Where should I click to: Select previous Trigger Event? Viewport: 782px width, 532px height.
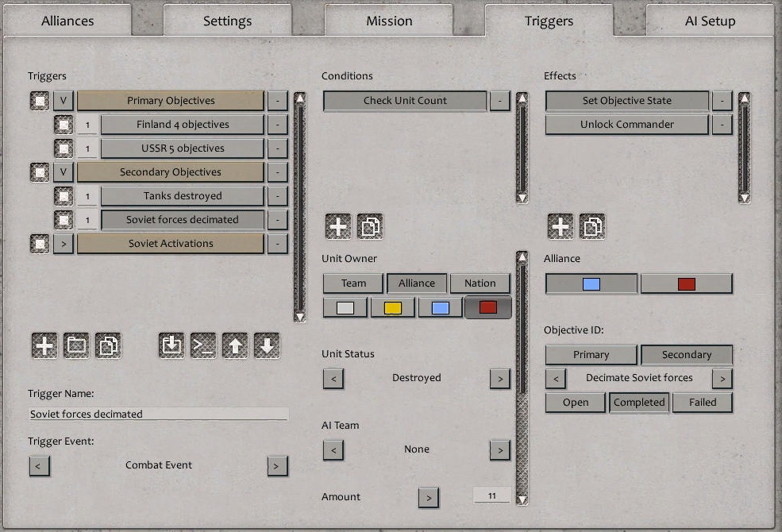click(40, 466)
